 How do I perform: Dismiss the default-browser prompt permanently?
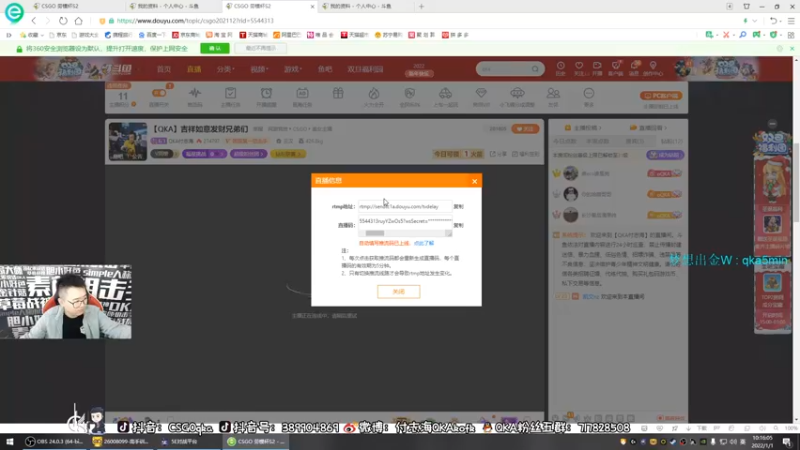click(x=261, y=48)
